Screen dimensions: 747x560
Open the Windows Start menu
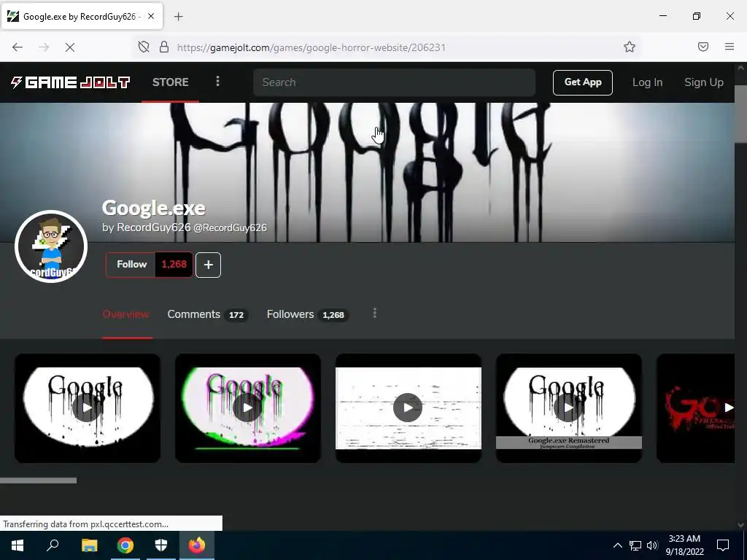click(18, 545)
